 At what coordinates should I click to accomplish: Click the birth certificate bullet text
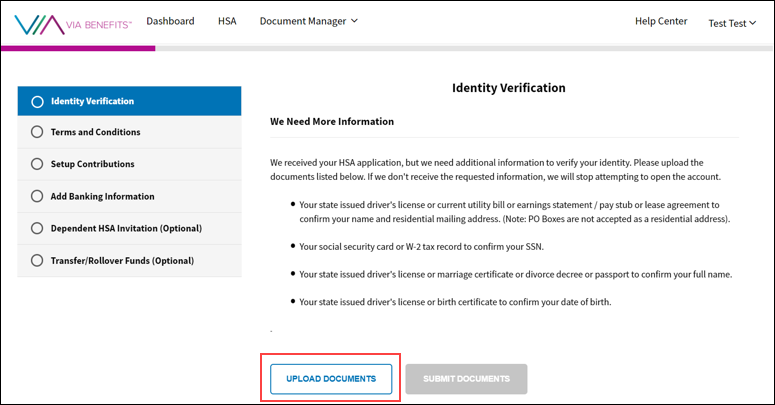(x=455, y=302)
